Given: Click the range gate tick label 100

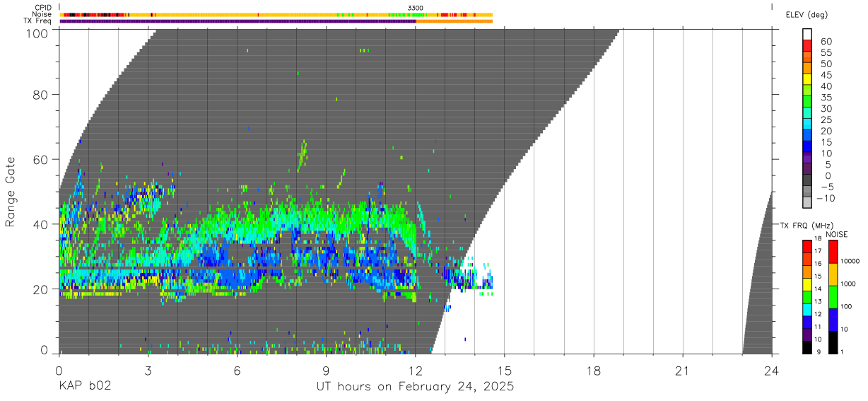Looking at the screenshot, I should 36,33.
